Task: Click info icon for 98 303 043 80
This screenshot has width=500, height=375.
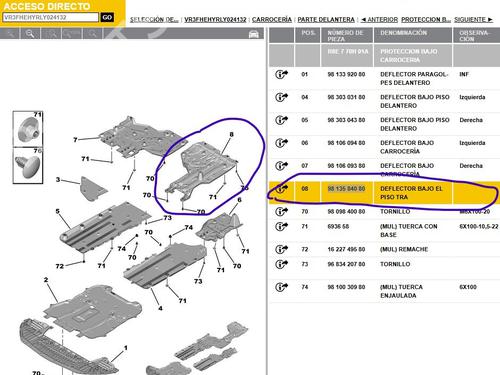Action: [281, 120]
